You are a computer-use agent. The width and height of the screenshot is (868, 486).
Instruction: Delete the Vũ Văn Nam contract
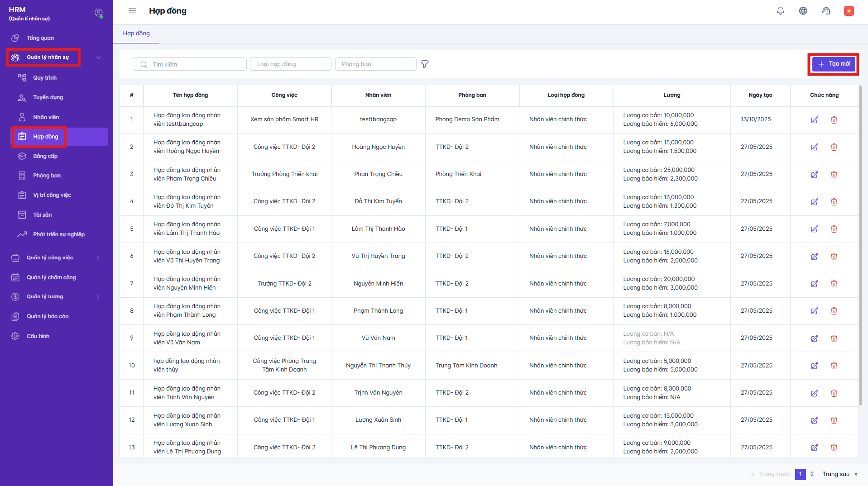[x=834, y=338]
